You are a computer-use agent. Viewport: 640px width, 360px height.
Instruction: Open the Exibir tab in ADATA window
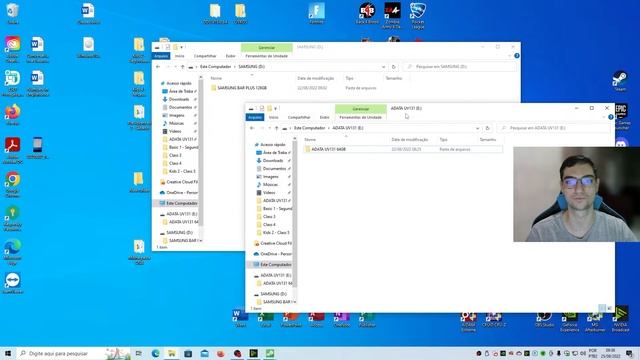click(324, 117)
